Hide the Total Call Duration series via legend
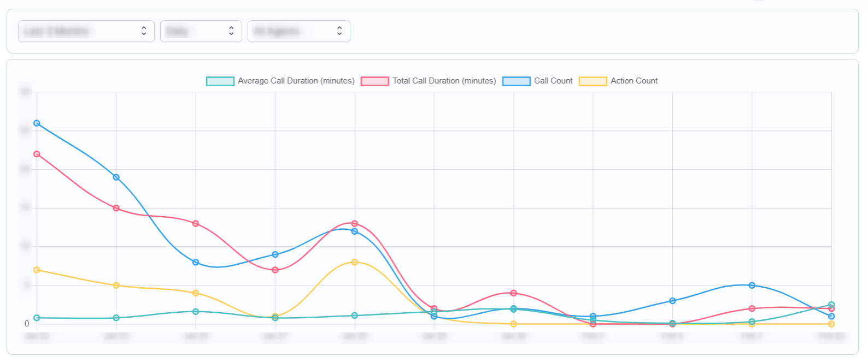The image size is (868, 357). click(444, 81)
